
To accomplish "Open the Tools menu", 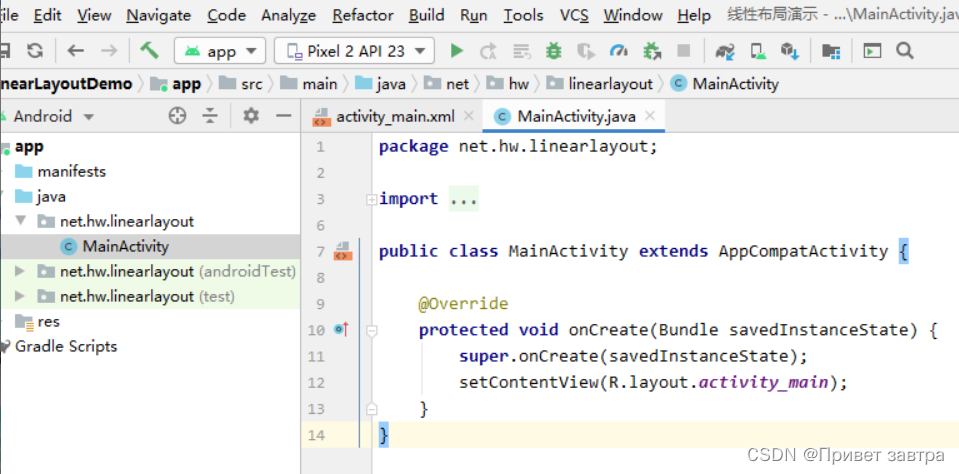I will [524, 15].
